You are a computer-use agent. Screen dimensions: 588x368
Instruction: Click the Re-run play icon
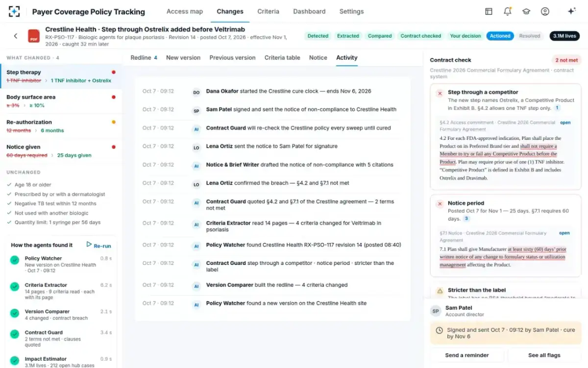point(89,244)
